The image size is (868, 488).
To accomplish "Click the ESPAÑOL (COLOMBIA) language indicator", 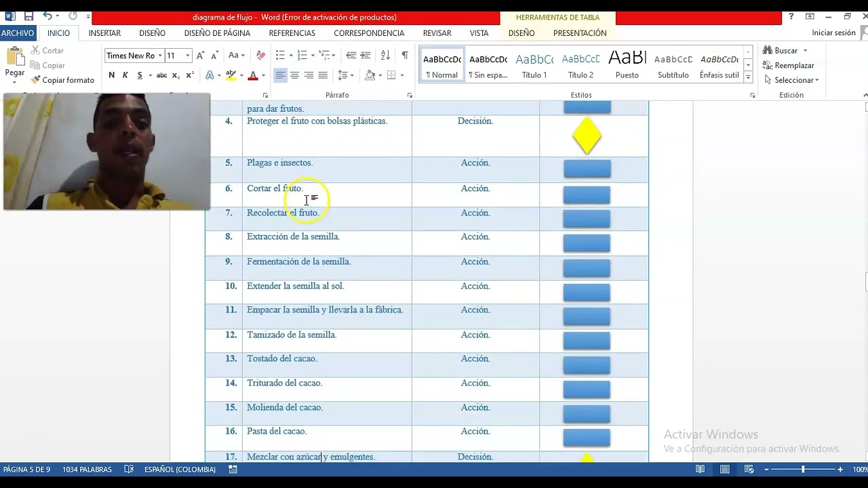I will (x=180, y=470).
